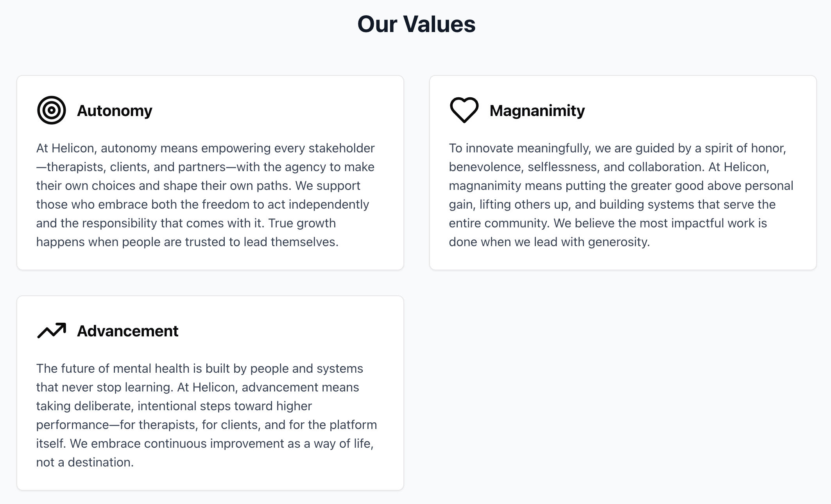Click the trending-up arrow icon beside Advancement
The image size is (831, 504).
tap(51, 331)
